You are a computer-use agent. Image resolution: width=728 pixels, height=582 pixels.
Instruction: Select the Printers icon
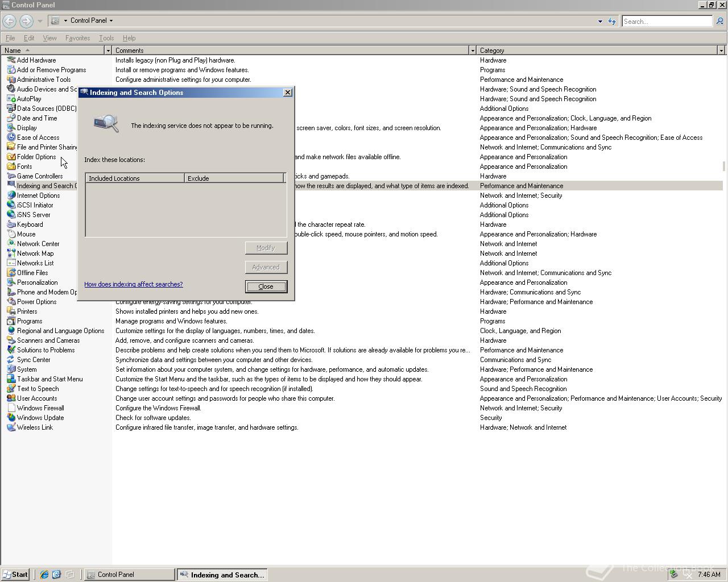pyautogui.click(x=11, y=311)
